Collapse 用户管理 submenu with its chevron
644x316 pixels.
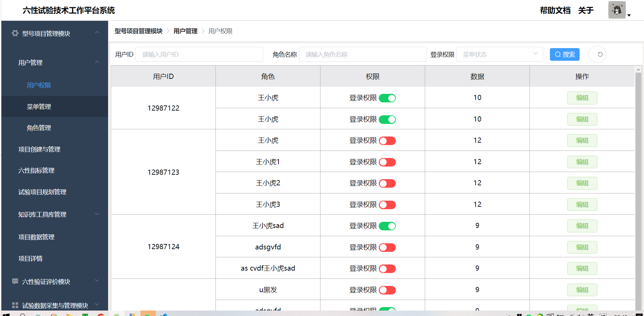tap(97, 62)
